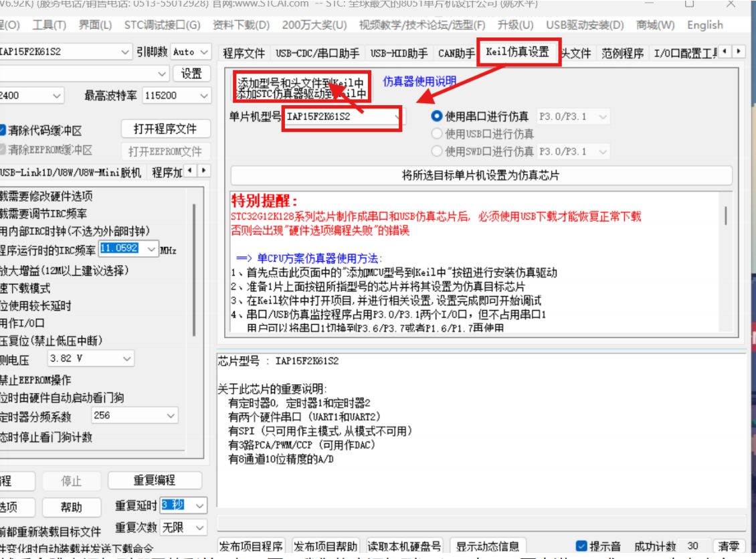
Task: Open the 商城(W) menu
Action: [x=655, y=25]
